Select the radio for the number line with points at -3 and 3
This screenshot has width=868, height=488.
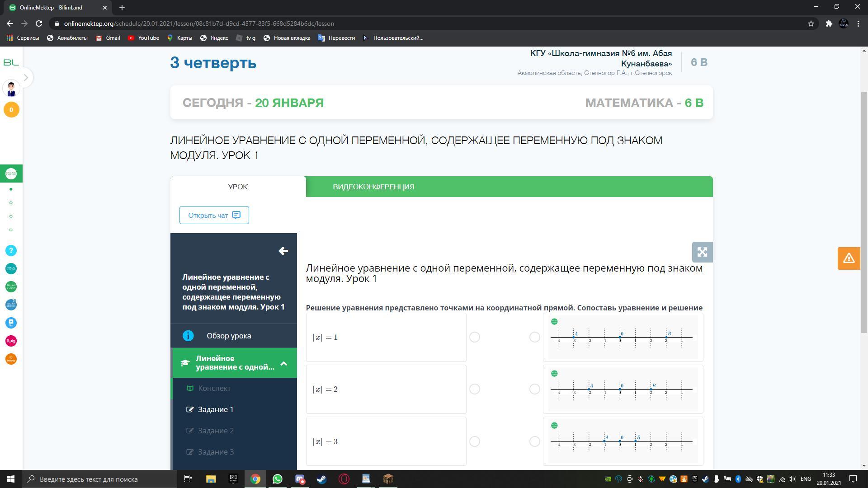click(534, 337)
